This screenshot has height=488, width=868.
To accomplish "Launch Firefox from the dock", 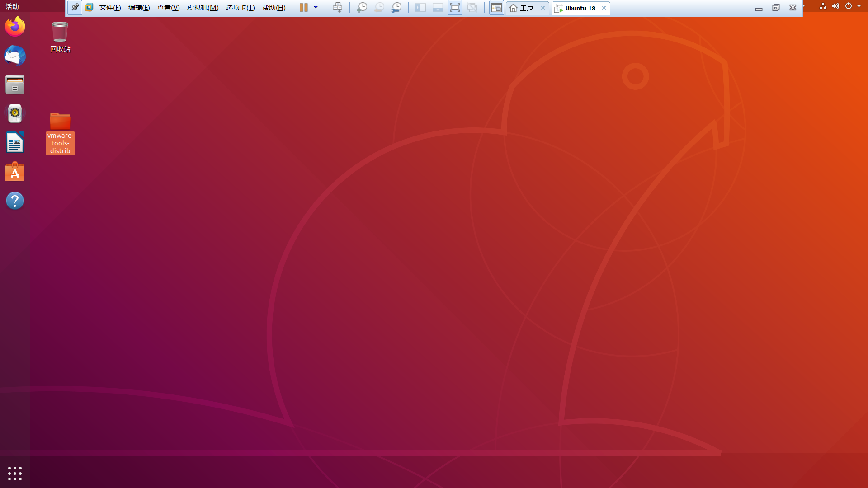I will (15, 27).
